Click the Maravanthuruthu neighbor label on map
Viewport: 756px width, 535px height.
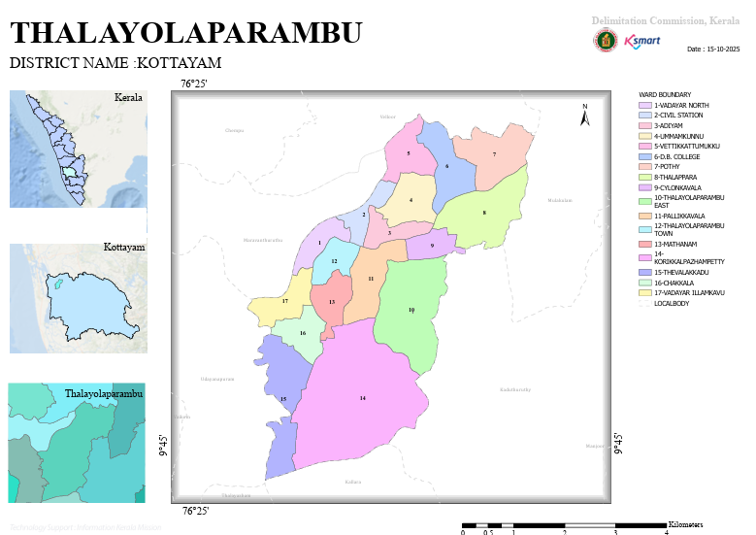(x=263, y=240)
